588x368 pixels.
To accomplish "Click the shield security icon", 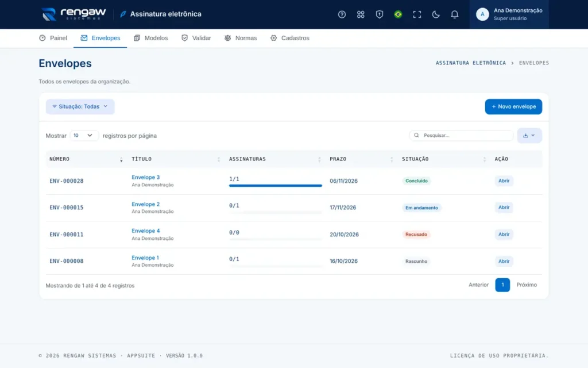I will [379, 14].
